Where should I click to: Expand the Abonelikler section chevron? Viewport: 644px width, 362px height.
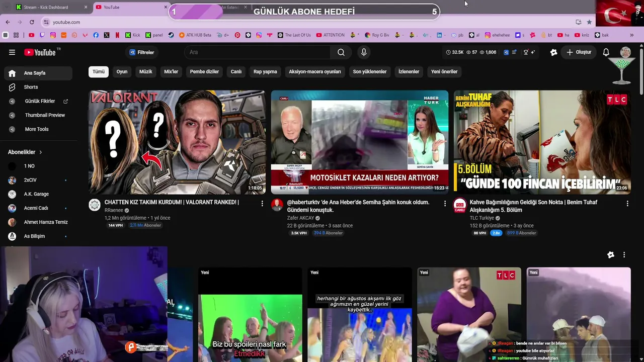tap(41, 152)
